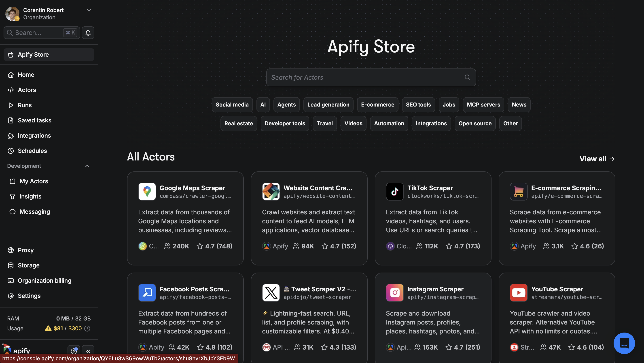Click the Usage help question mark icon
Viewport: 644px width, 363px height.
[x=87, y=328]
